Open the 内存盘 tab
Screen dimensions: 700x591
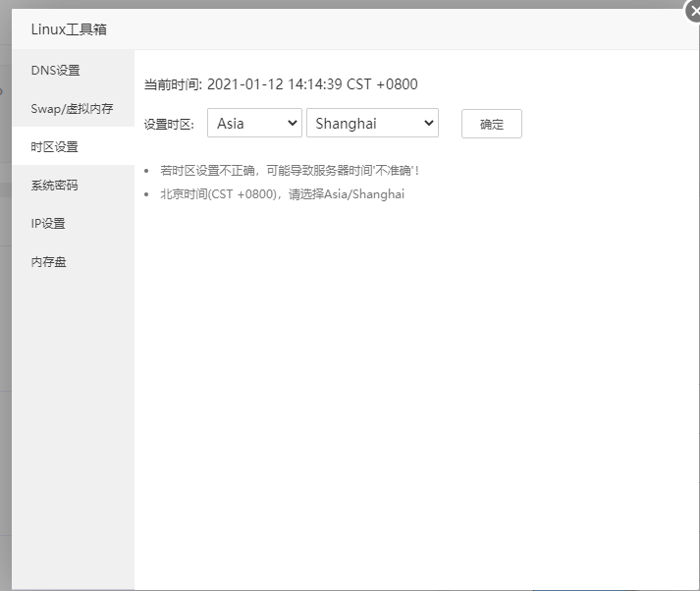pos(74,262)
